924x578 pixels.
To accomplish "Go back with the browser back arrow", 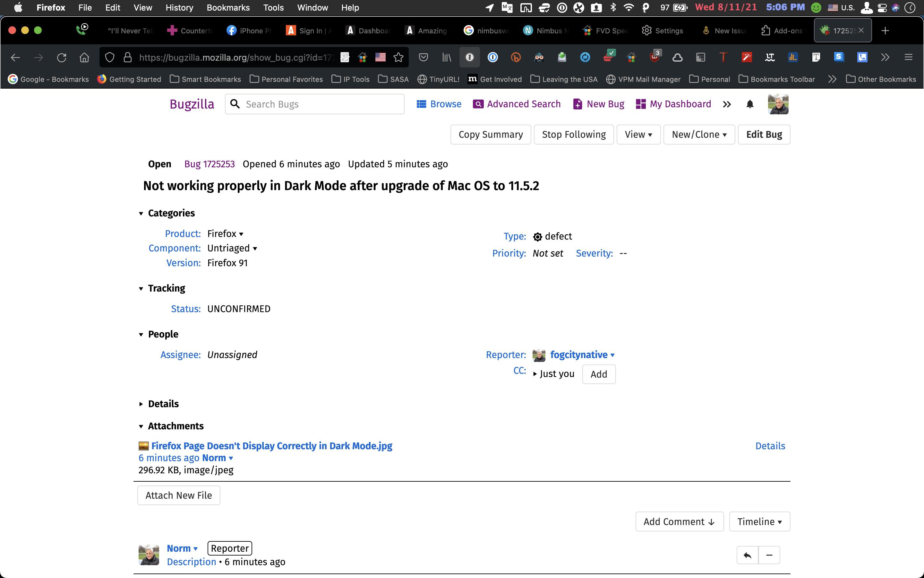I will (15, 57).
